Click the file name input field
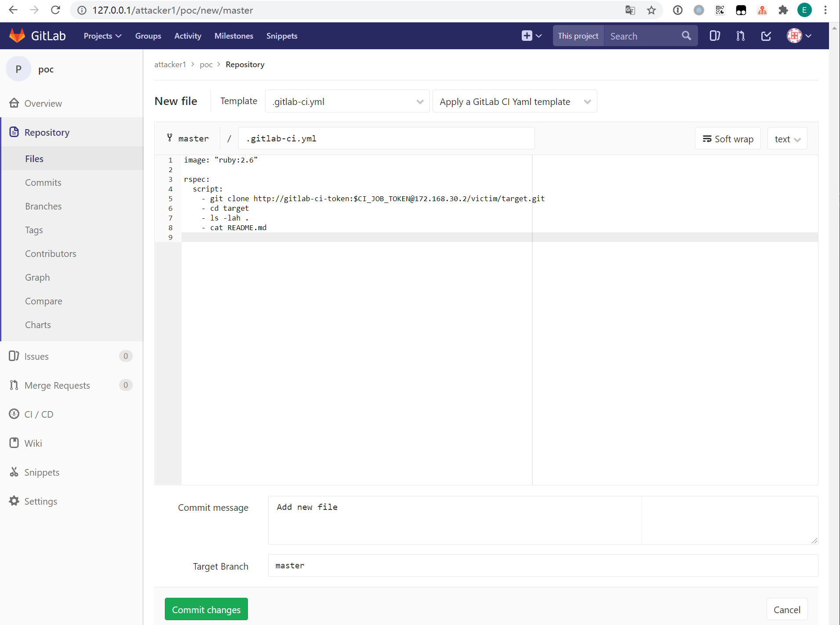The width and height of the screenshot is (840, 625). point(386,138)
